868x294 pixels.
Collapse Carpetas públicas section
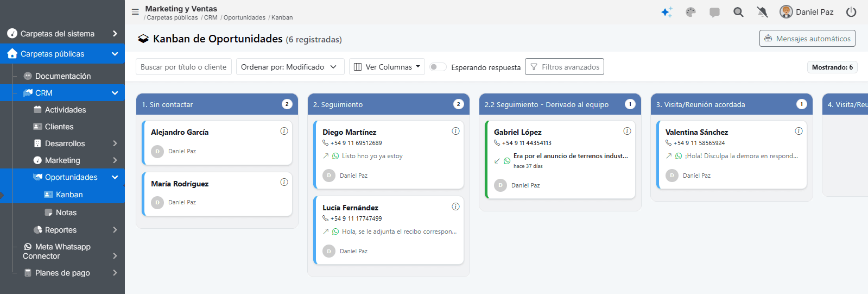click(115, 54)
